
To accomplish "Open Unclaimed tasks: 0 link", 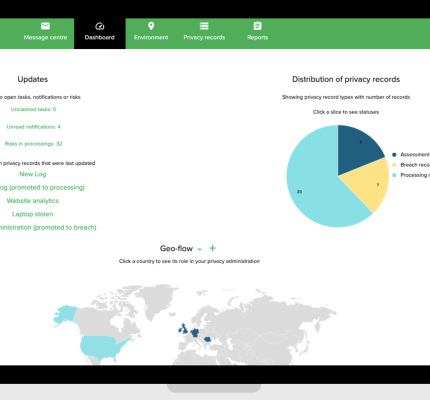I will (x=33, y=109).
